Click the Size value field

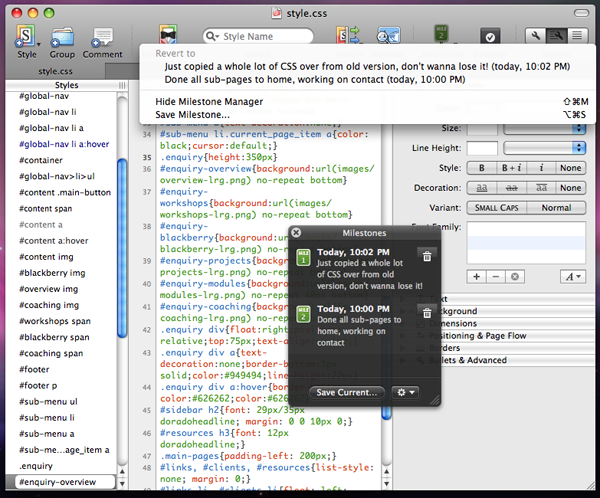pyautogui.click(x=482, y=129)
